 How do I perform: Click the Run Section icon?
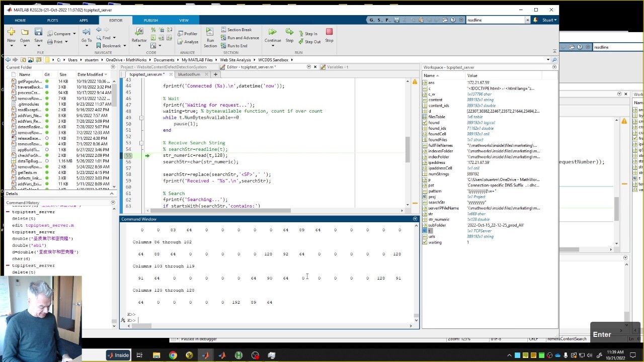(x=210, y=32)
